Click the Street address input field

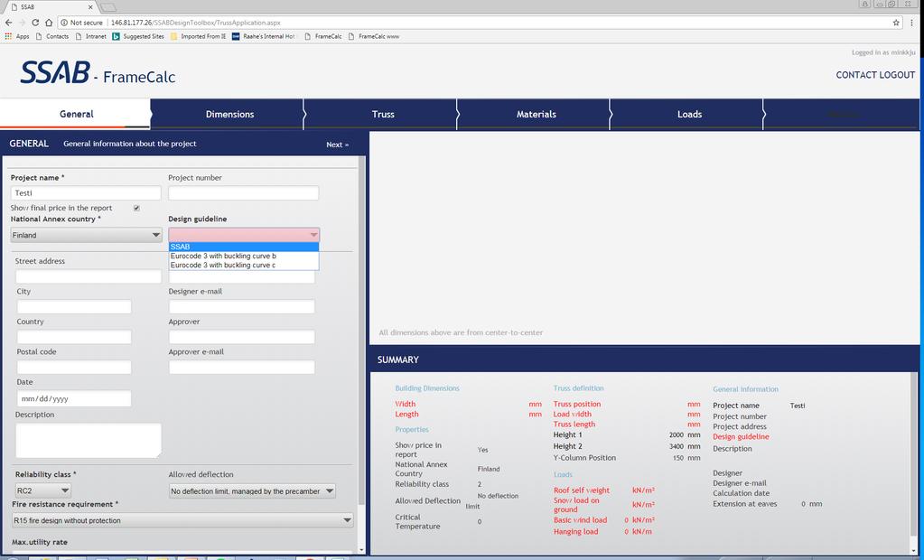point(89,276)
